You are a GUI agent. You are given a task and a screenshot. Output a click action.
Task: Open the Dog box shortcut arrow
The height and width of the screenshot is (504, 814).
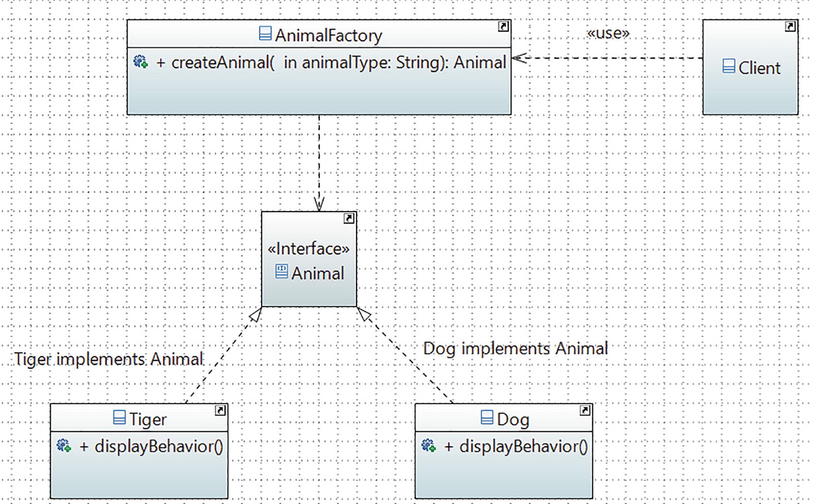585,410
